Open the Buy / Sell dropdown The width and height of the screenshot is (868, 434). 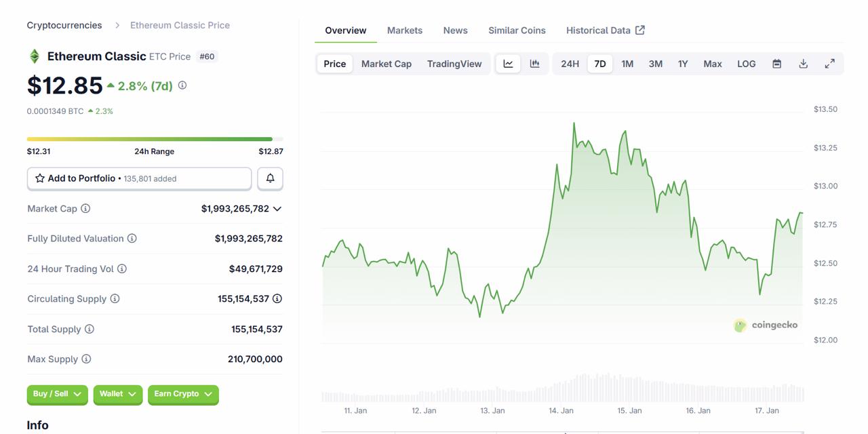point(57,393)
